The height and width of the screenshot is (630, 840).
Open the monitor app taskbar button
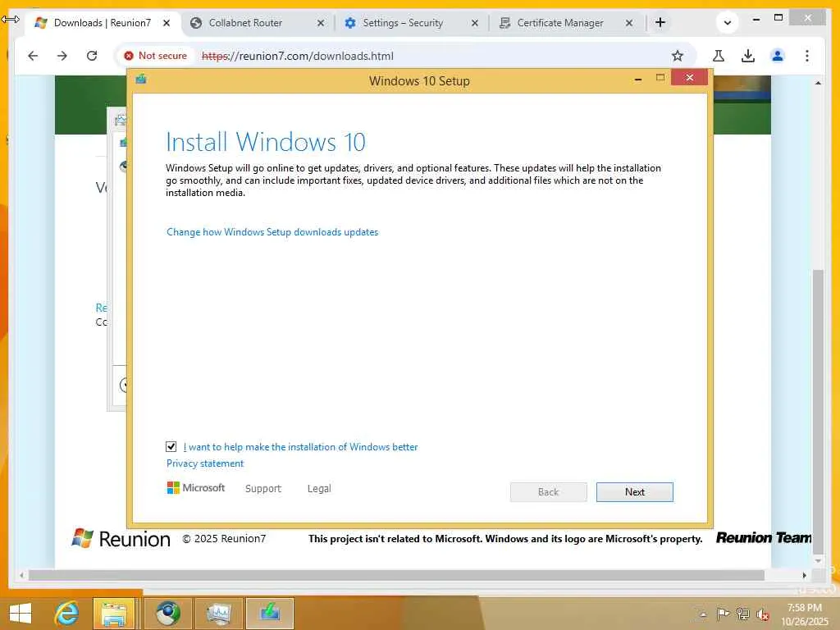click(x=218, y=614)
